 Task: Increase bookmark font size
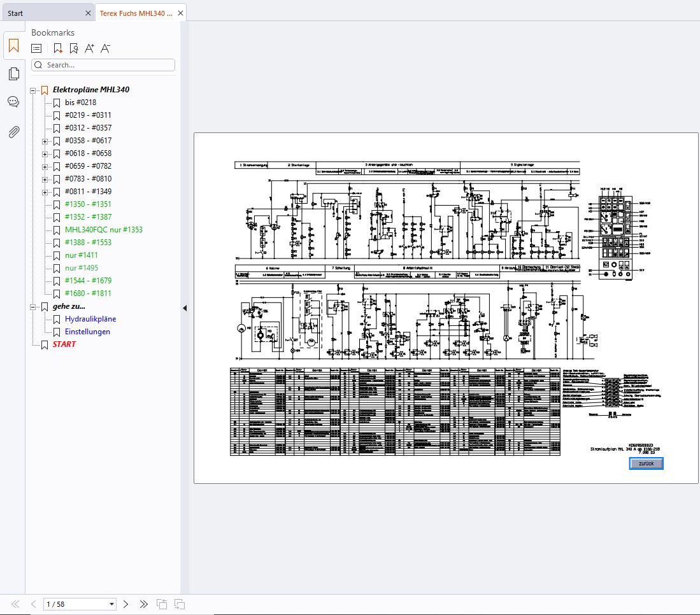(90, 48)
